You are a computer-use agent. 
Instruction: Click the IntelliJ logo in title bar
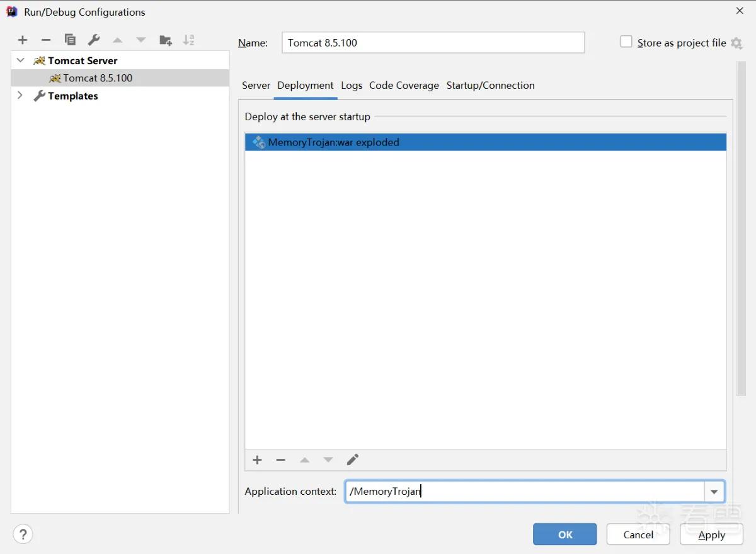pyautogui.click(x=11, y=11)
